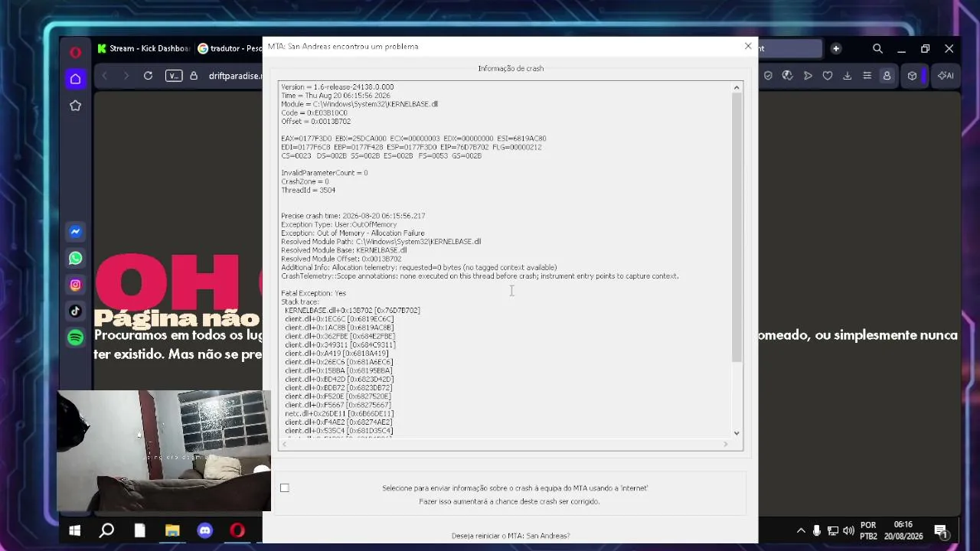The height and width of the screenshot is (551, 980).
Task: Open the volume tray control
Action: pyautogui.click(x=848, y=530)
